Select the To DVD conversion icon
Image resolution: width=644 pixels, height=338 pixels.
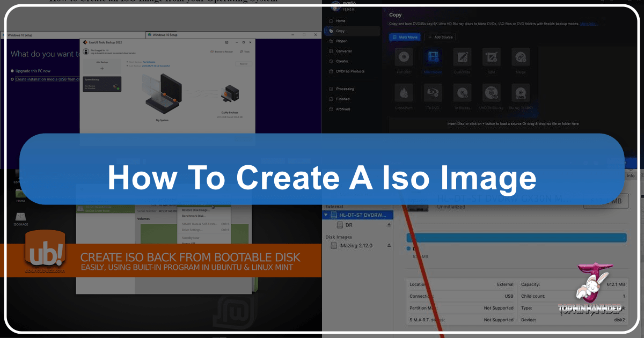click(x=433, y=93)
